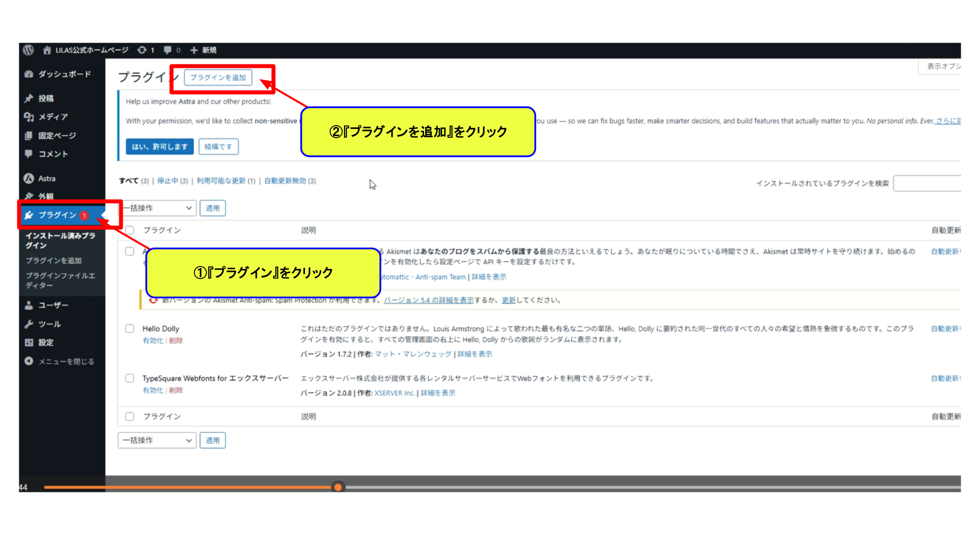Screen dimensions: 980x535
Task: Filter by 利用可能な更新
Action: click(221, 181)
